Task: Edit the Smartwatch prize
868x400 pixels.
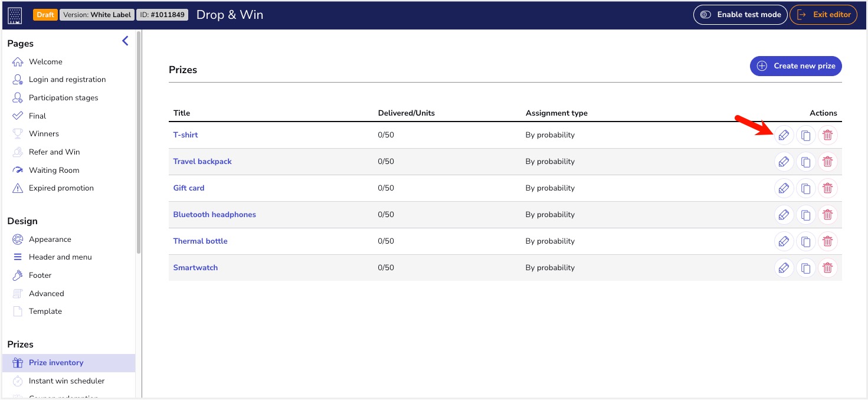Action: pos(784,268)
